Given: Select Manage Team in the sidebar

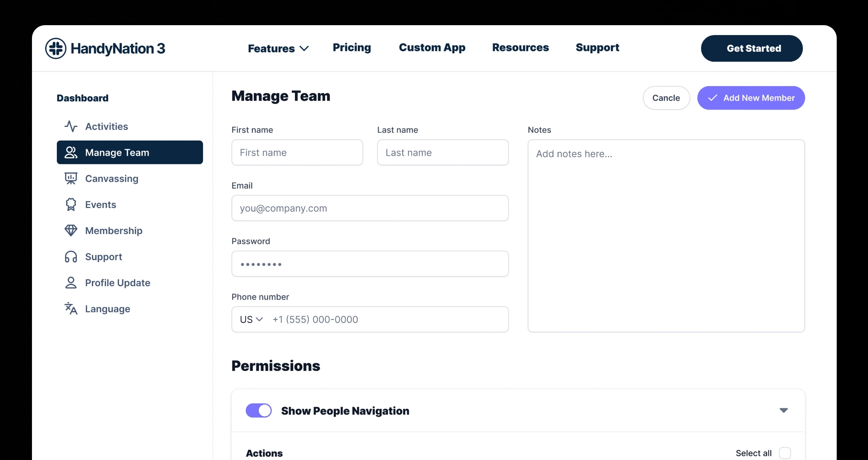Looking at the screenshot, I should coord(130,152).
